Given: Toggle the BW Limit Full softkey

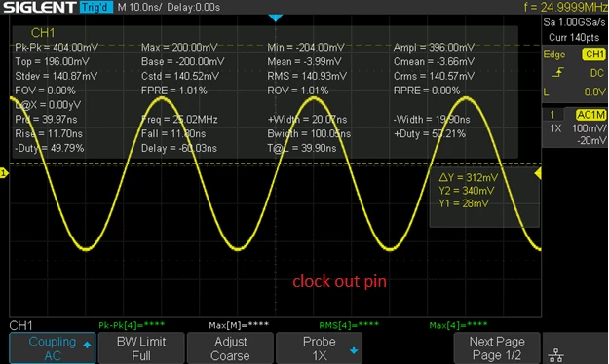Looking at the screenshot, I should [x=141, y=348].
